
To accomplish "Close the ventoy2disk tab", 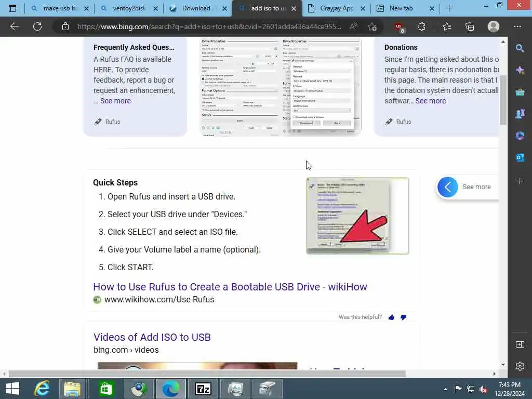I will [x=155, y=8].
